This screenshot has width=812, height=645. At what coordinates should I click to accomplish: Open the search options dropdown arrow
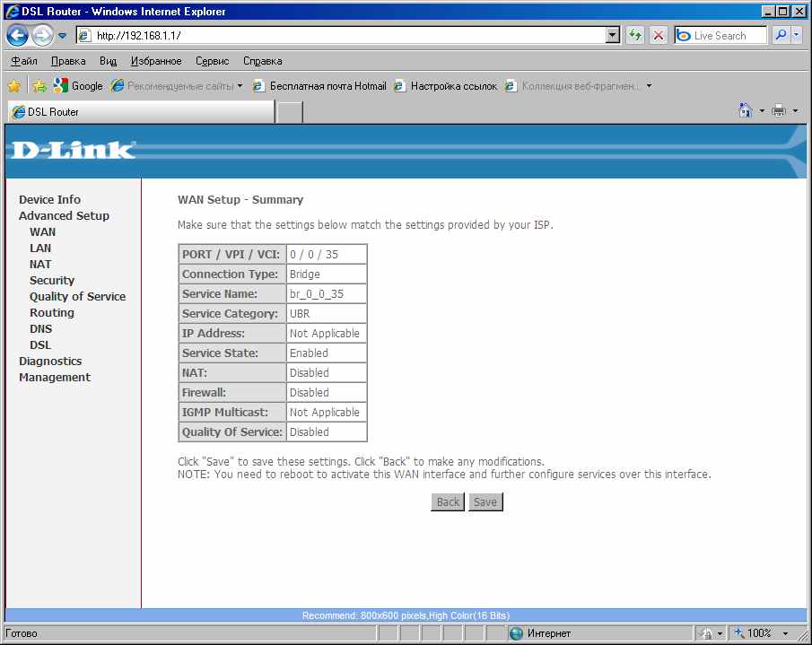797,35
